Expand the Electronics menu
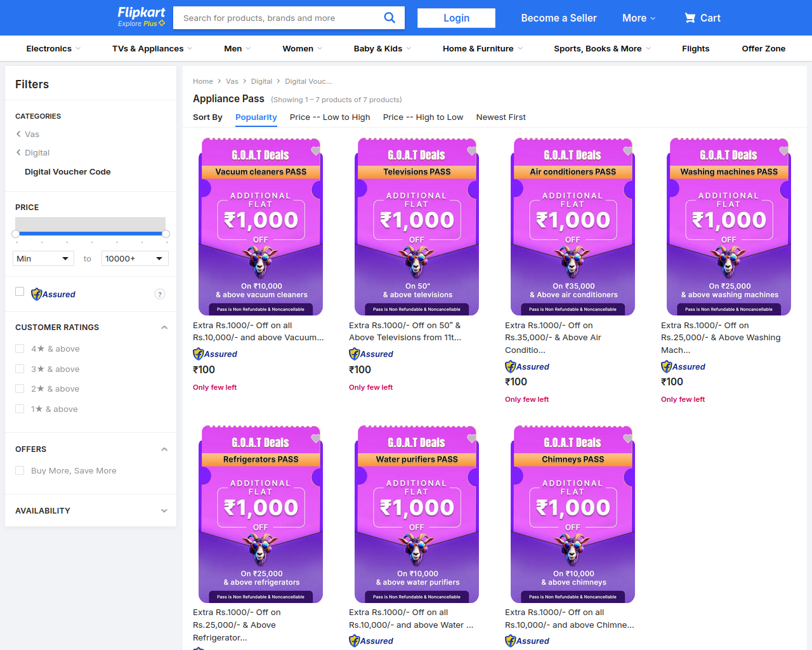Viewport: 812px width, 650px height. tap(53, 48)
